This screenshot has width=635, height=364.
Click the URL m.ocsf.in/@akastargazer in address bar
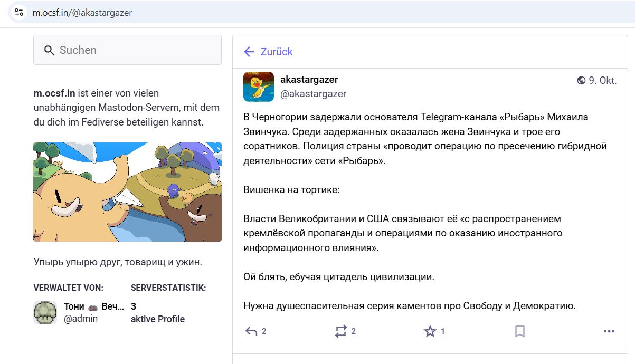pos(82,13)
